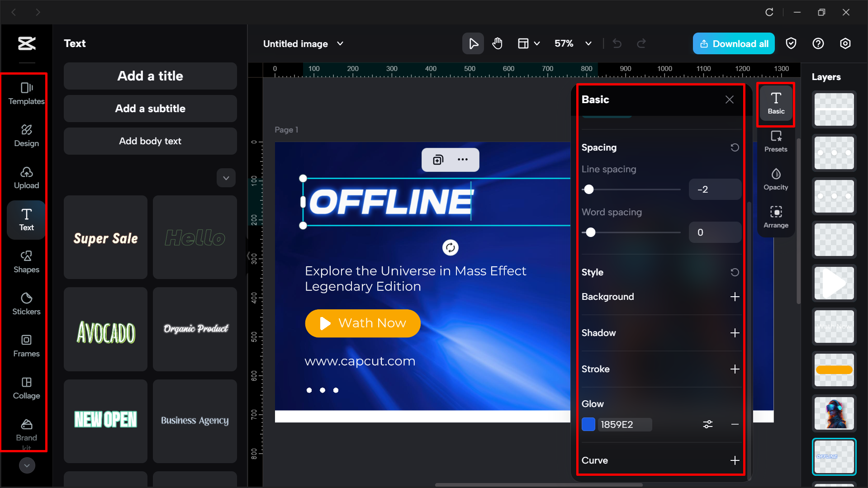This screenshot has height=488, width=868.
Task: Reset the Spacing settings
Action: coord(735,147)
